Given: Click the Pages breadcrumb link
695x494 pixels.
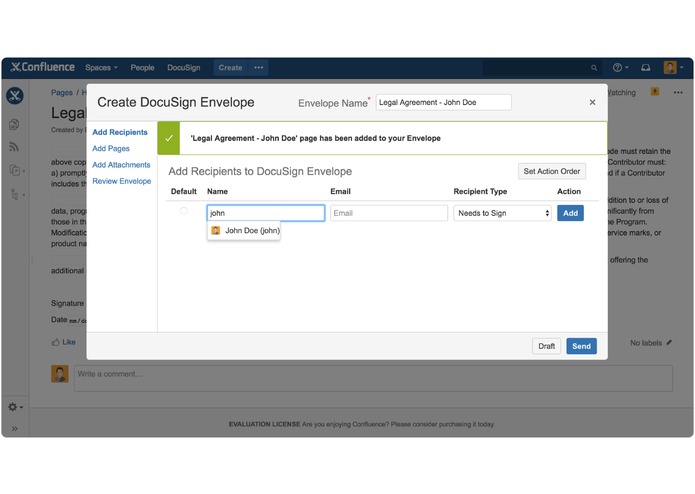Looking at the screenshot, I should pyautogui.click(x=62, y=93).
